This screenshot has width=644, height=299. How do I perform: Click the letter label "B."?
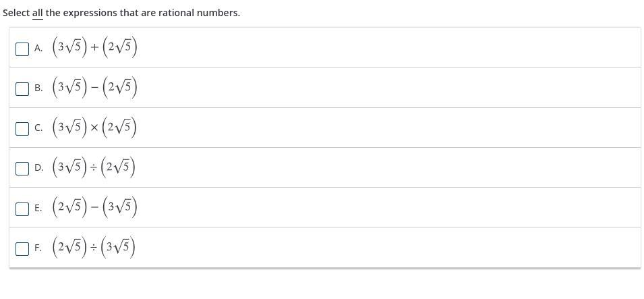click(x=38, y=88)
